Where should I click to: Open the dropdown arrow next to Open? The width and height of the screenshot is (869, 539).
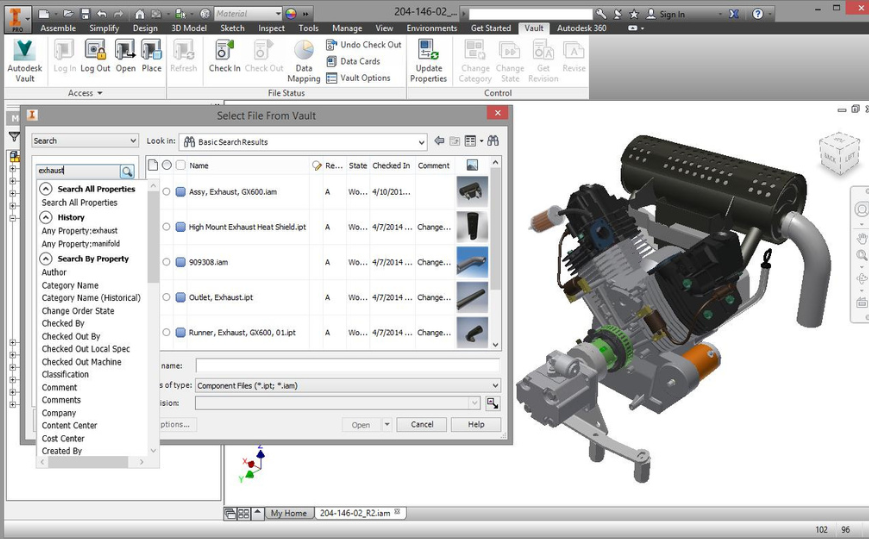(387, 424)
